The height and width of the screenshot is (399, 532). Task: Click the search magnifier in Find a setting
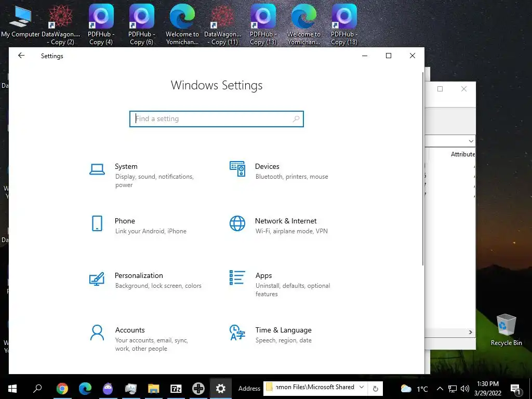point(296,119)
